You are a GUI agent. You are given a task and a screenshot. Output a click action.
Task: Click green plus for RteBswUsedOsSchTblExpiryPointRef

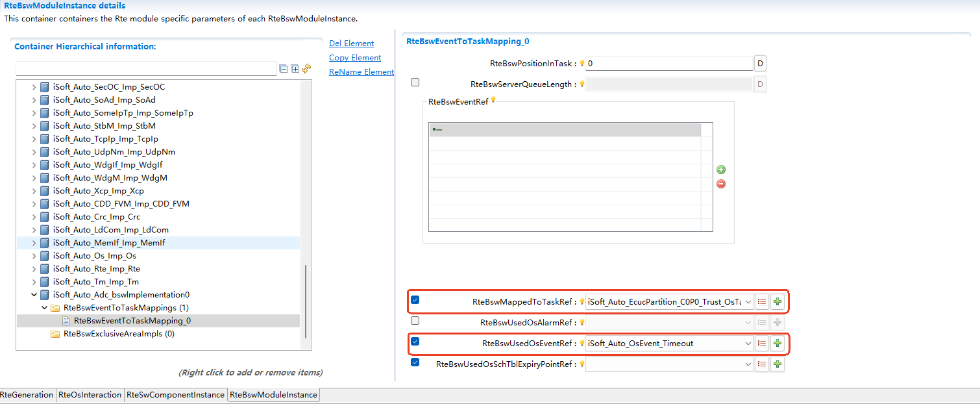pyautogui.click(x=778, y=364)
